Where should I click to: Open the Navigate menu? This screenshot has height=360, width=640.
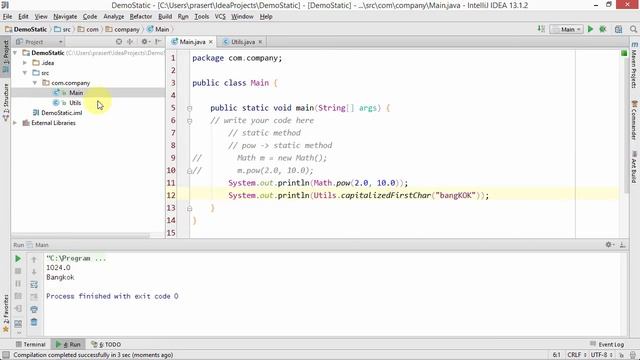65,16
